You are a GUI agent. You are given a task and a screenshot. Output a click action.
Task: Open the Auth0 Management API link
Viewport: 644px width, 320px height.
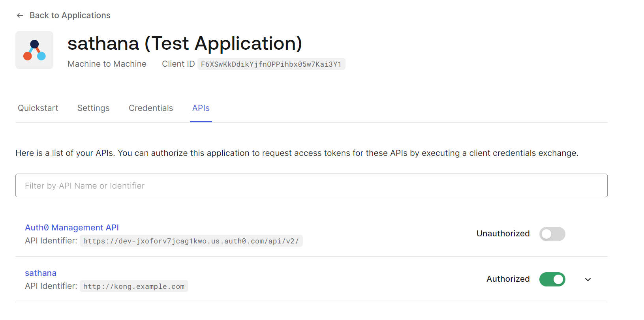pos(72,228)
